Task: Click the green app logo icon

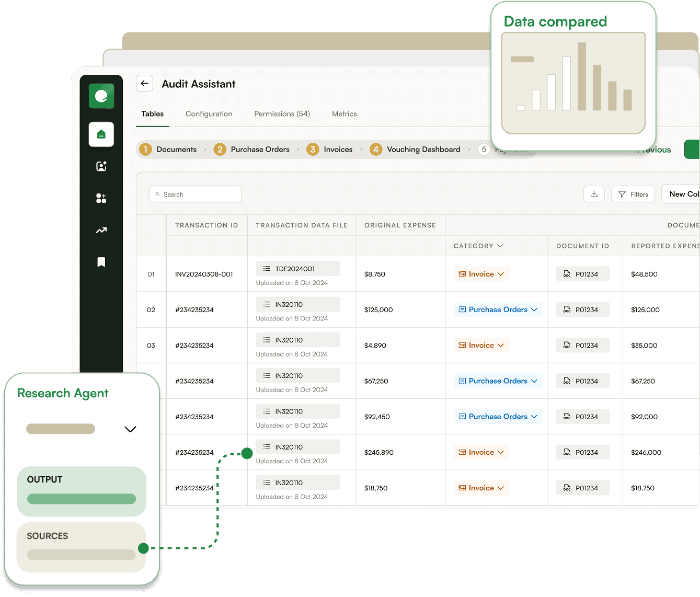Action: coord(101,96)
